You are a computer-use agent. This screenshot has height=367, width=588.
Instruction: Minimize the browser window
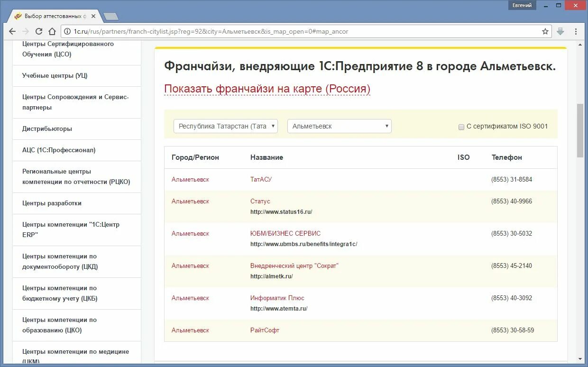point(546,5)
